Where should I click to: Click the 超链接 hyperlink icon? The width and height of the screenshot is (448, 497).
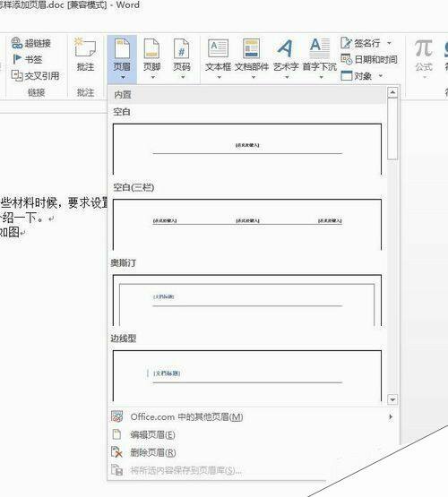[x=17, y=43]
